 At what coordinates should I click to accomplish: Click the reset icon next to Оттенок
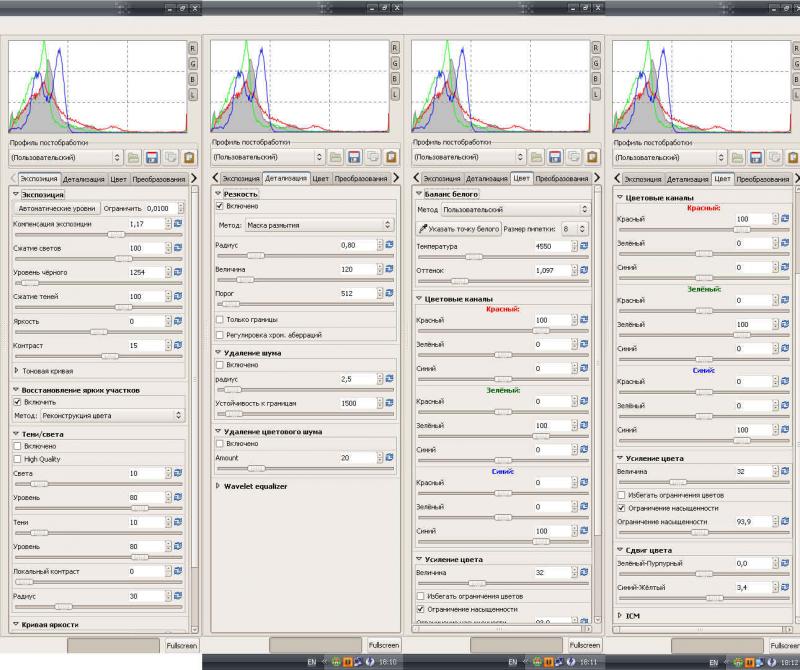[x=584, y=270]
